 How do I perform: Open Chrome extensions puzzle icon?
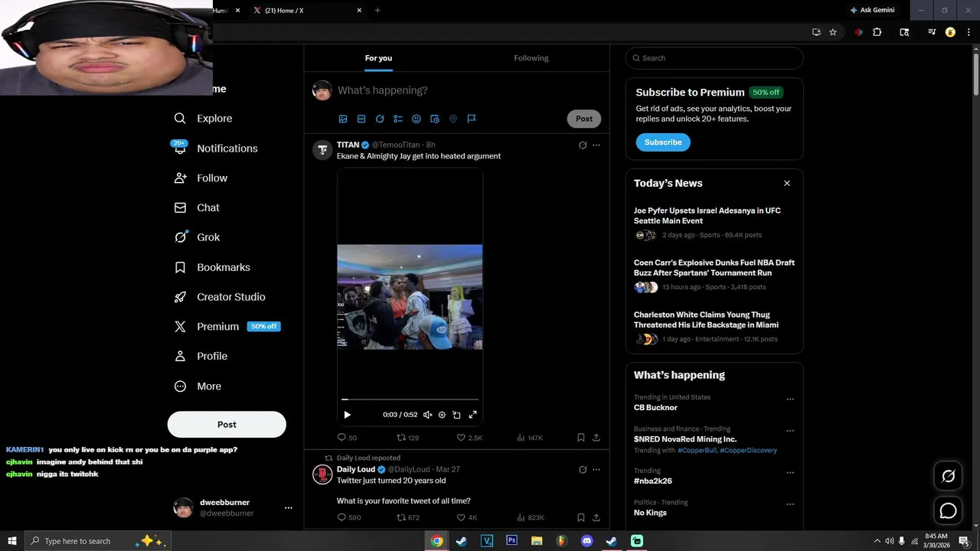click(877, 32)
